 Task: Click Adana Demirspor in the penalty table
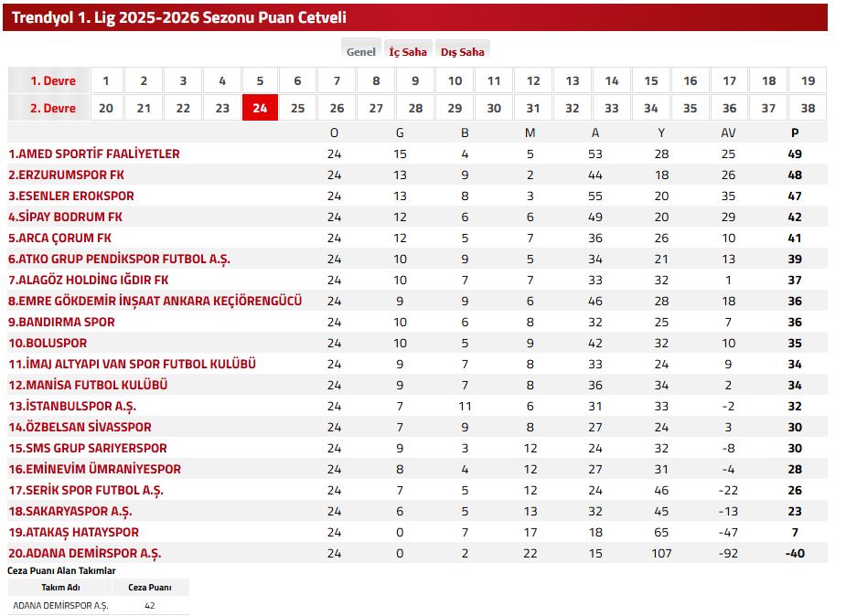coord(60,605)
